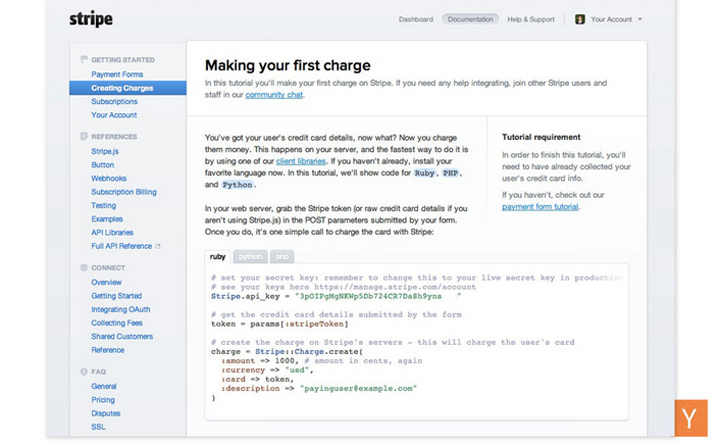
Task: Open Full API Reference link
Action: click(121, 246)
